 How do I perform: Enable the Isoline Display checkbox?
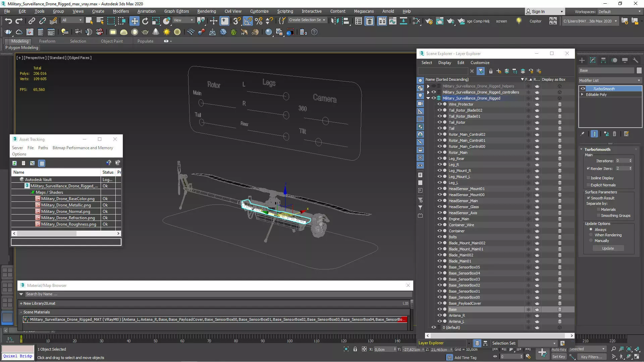click(588, 178)
